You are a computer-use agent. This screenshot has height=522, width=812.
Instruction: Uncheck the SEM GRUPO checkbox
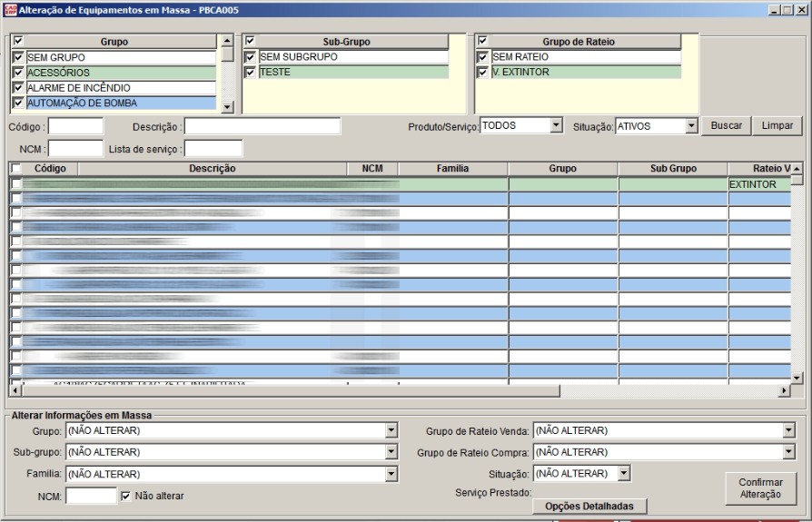click(18, 57)
